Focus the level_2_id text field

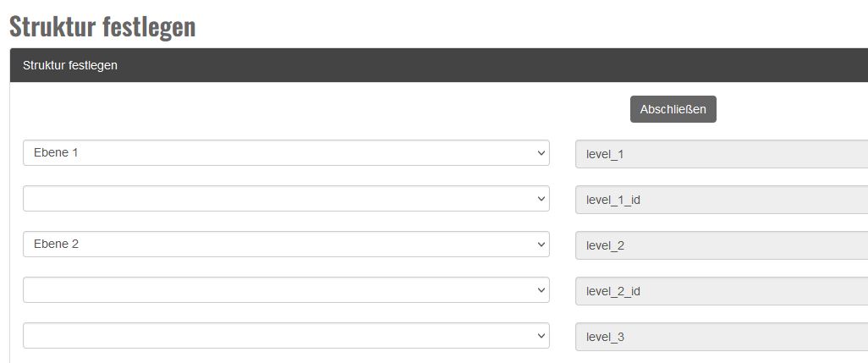[721, 291]
